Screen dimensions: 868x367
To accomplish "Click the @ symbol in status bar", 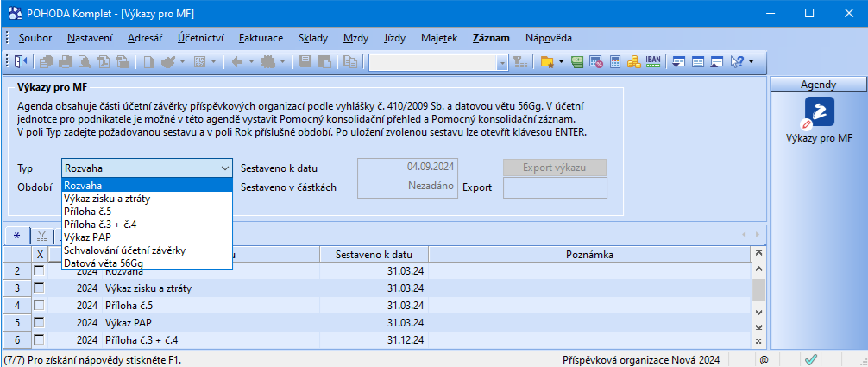I will point(764,360).
